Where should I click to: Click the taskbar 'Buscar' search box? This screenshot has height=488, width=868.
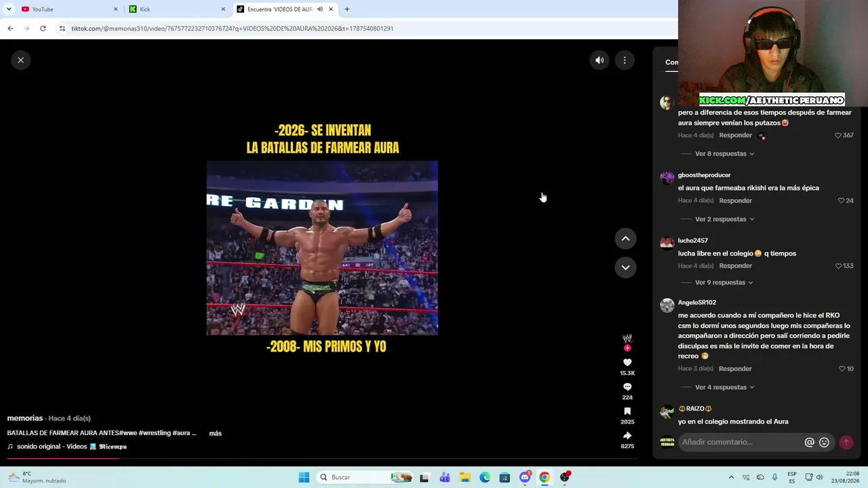coord(366,477)
